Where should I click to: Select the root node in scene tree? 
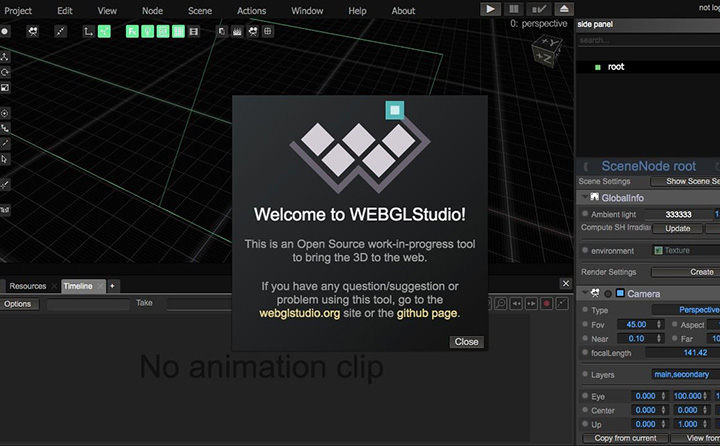coord(615,67)
